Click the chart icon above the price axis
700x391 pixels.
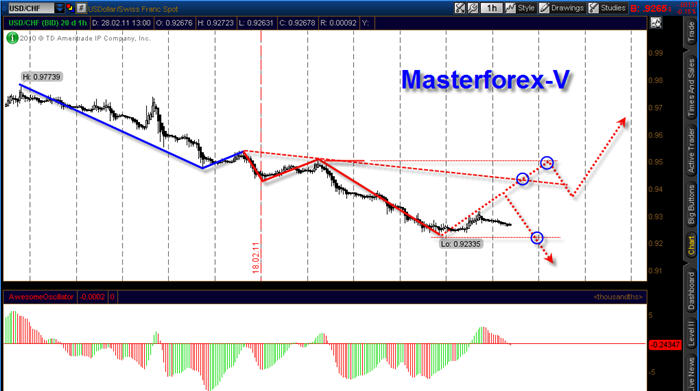point(656,23)
